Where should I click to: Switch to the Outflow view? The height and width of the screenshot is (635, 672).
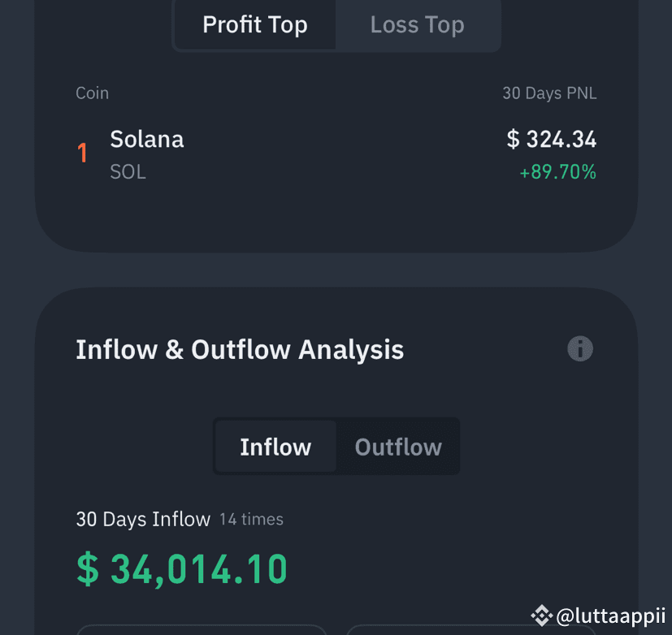[x=397, y=446]
